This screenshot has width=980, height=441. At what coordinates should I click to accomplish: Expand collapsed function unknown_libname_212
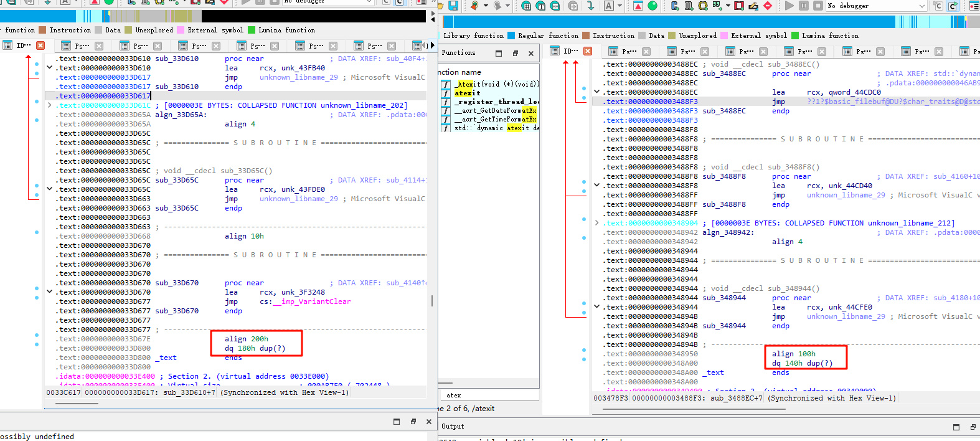(597, 223)
